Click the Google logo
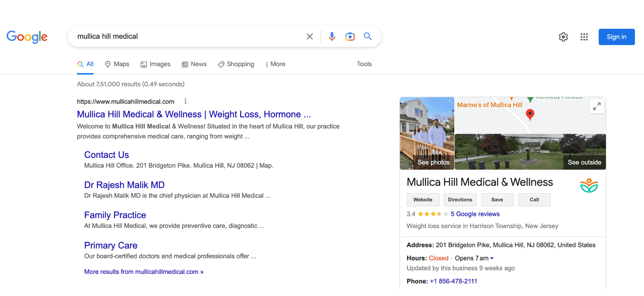Image resolution: width=644 pixels, height=296 pixels. tap(27, 37)
